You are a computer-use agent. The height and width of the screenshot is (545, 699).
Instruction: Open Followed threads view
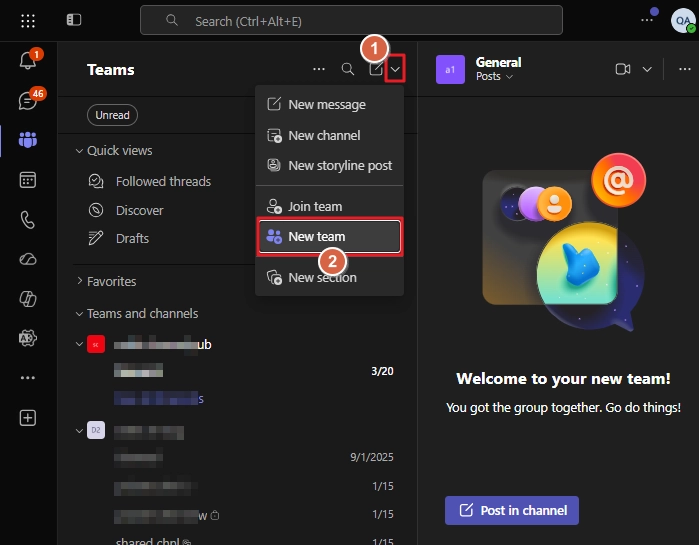[163, 181]
